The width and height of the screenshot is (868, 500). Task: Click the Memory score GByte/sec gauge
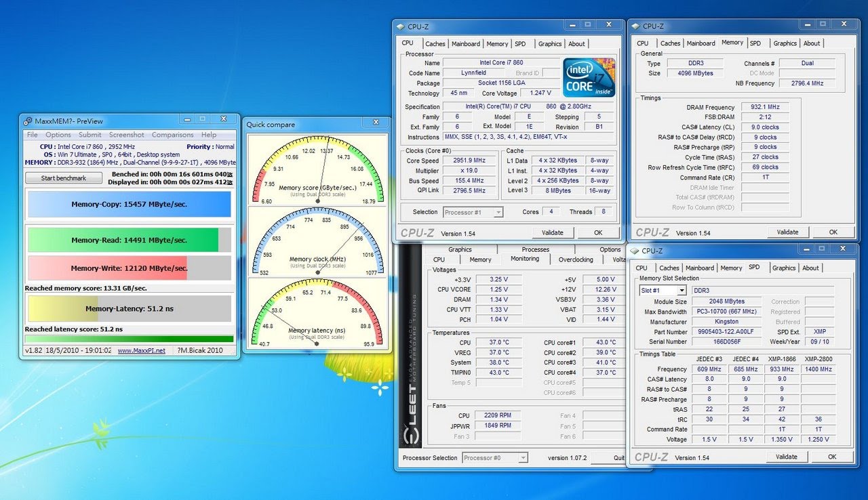(x=317, y=169)
